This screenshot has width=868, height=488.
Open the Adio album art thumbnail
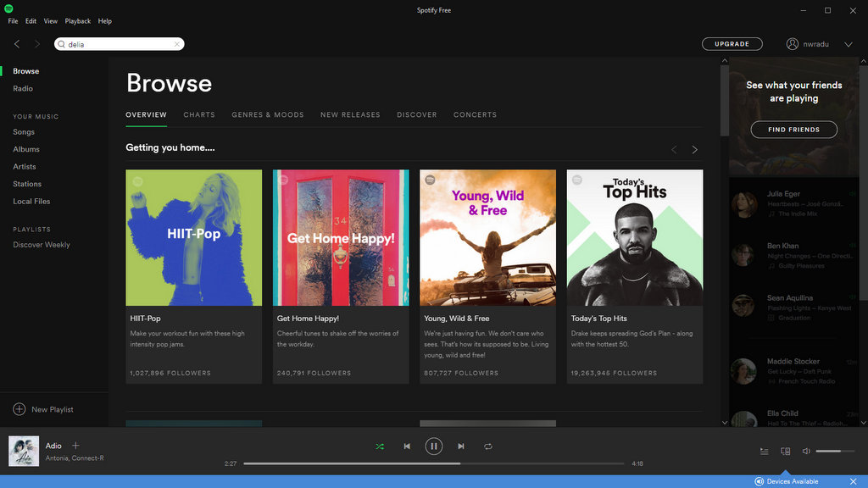[24, 451]
